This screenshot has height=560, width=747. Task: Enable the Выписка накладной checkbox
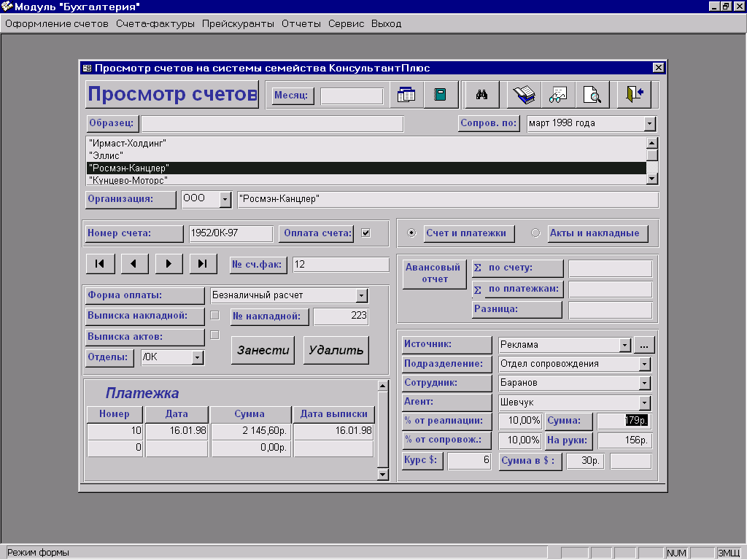214,316
